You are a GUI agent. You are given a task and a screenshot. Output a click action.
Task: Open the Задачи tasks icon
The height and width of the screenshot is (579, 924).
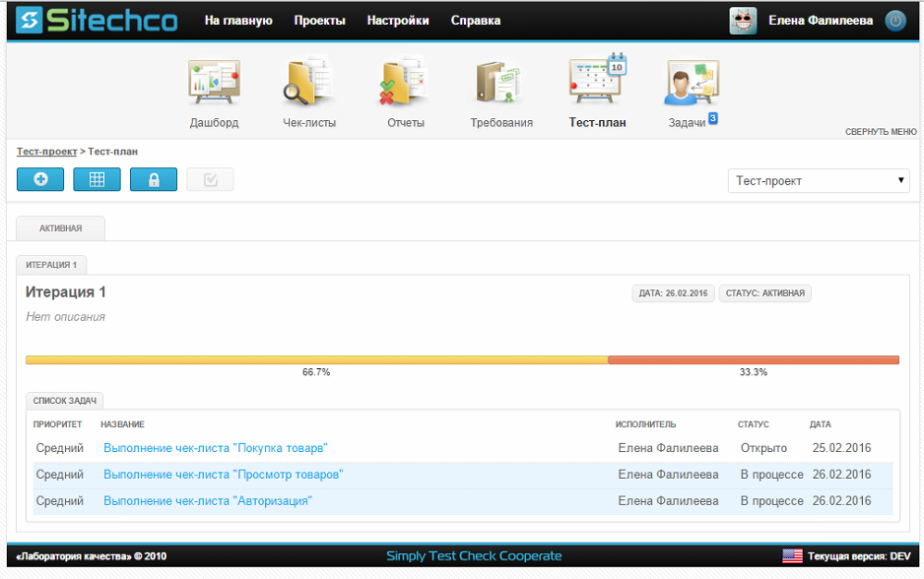692,83
